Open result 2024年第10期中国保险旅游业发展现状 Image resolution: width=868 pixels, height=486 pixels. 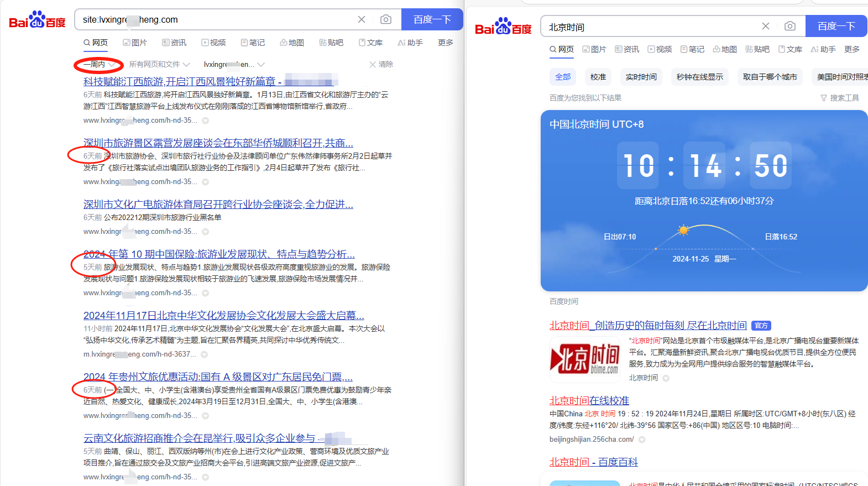(219, 254)
